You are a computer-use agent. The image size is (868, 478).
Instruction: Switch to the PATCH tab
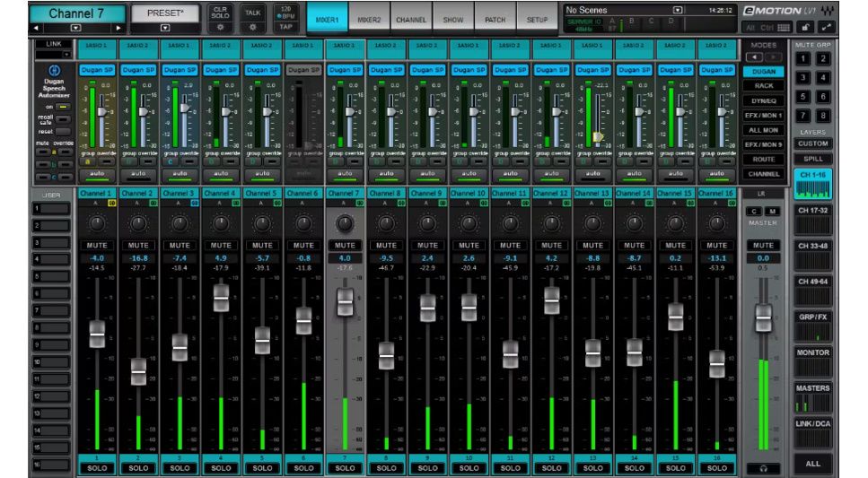coord(495,20)
